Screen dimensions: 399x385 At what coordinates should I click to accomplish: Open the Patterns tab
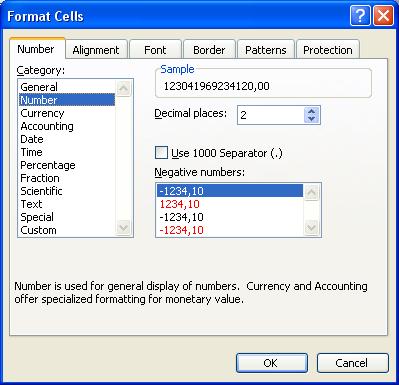[266, 50]
